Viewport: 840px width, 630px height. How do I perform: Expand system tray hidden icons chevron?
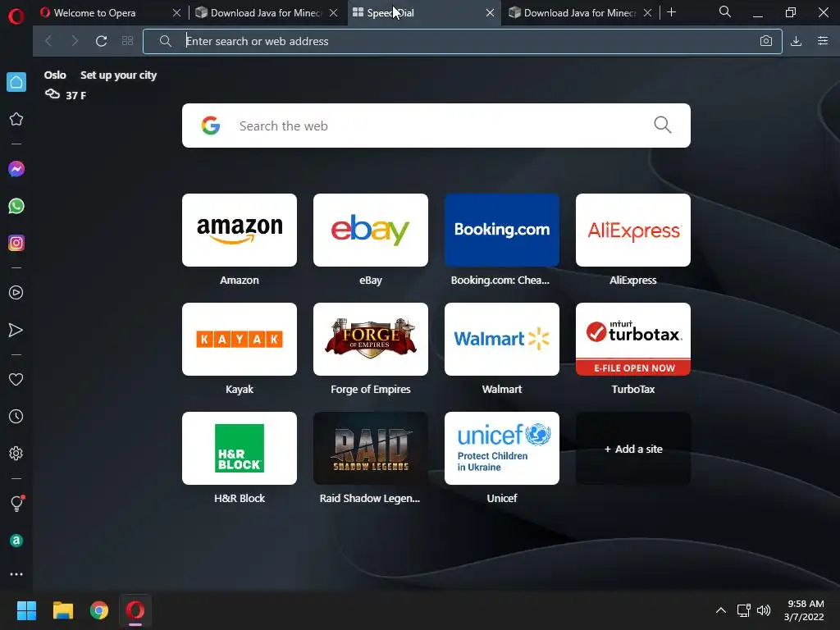721,610
